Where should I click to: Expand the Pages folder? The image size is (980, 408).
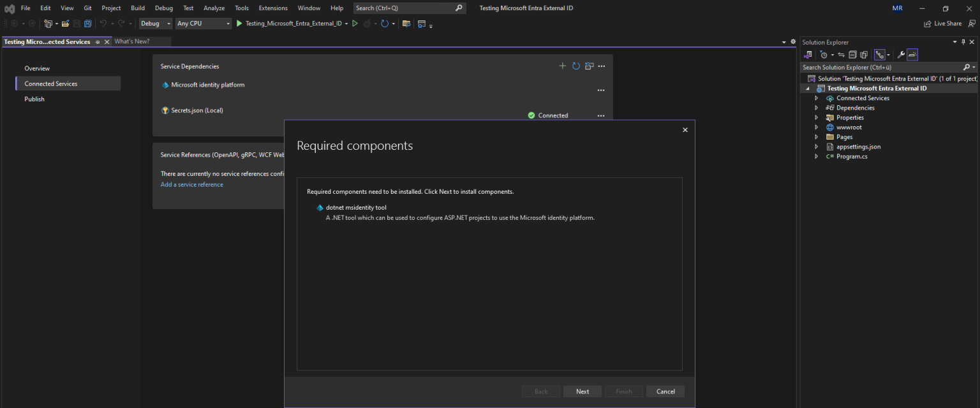[x=817, y=136]
